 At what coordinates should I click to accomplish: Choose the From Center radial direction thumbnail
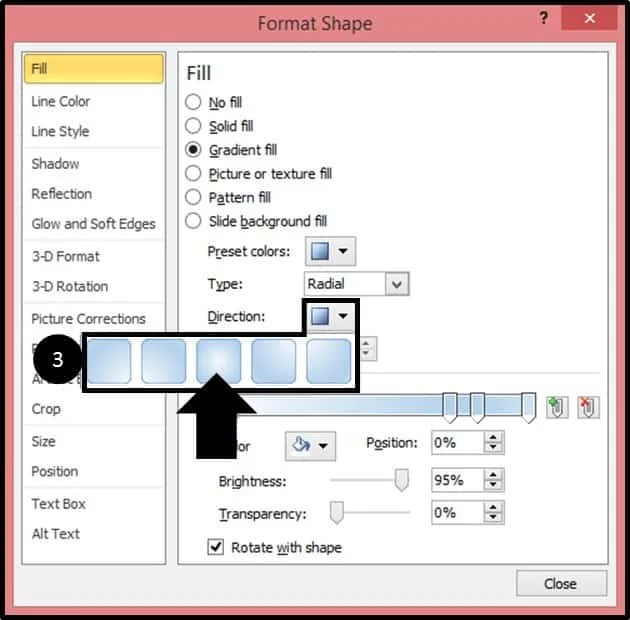pyautogui.click(x=219, y=361)
